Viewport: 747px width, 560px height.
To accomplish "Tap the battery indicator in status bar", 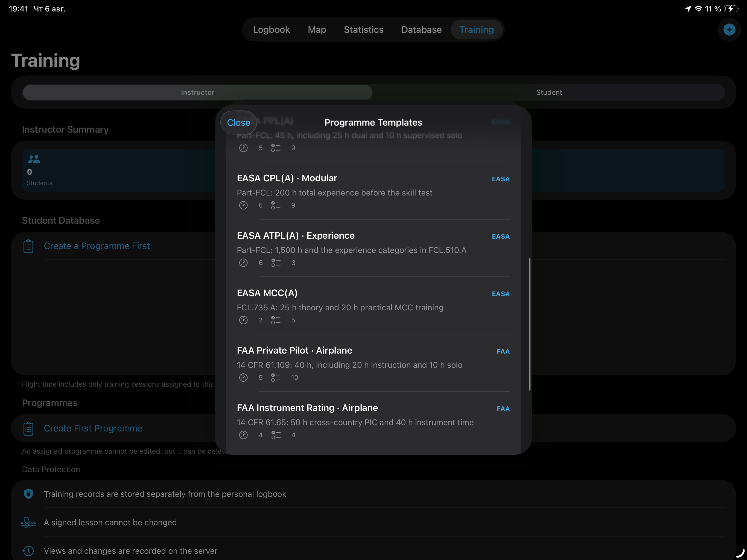I will (x=731, y=9).
